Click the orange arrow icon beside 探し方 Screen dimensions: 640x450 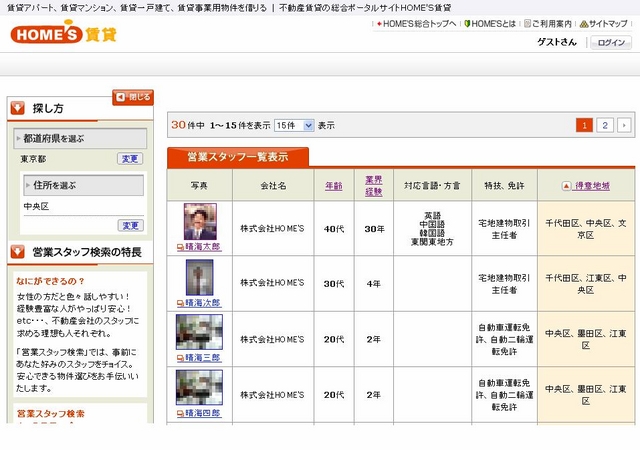click(17, 107)
